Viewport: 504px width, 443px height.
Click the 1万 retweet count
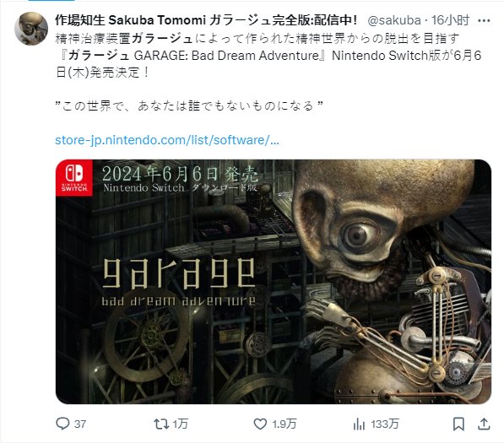[x=180, y=424]
